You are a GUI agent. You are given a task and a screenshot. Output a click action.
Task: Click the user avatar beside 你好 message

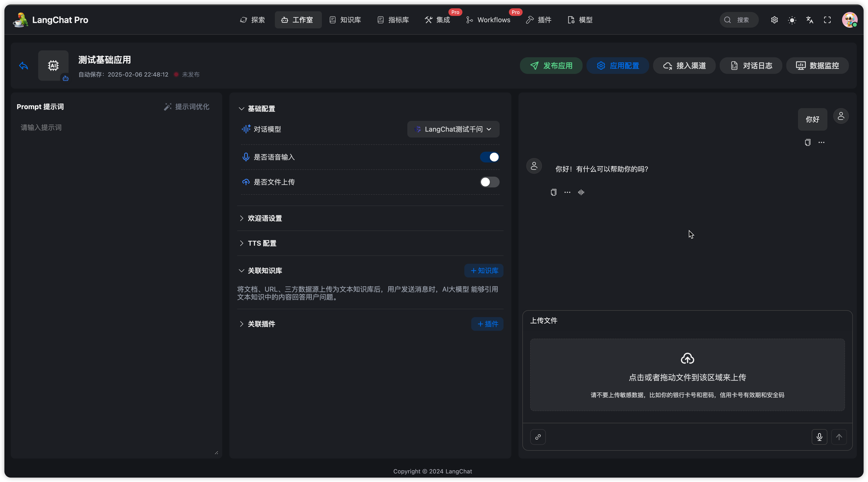point(841,116)
